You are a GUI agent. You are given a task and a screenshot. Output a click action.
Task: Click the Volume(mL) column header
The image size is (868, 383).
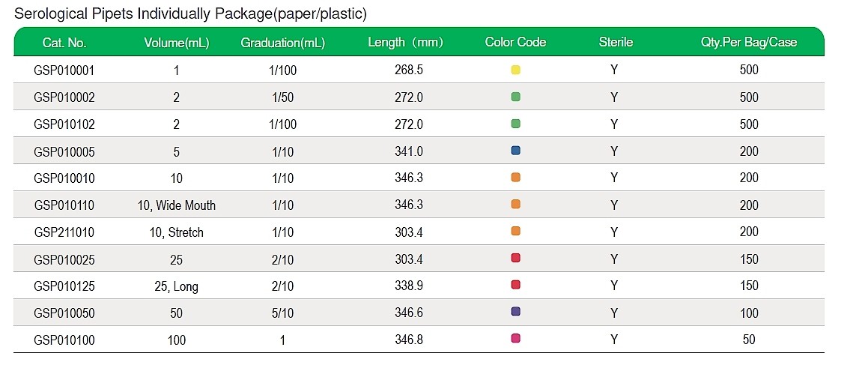(176, 43)
